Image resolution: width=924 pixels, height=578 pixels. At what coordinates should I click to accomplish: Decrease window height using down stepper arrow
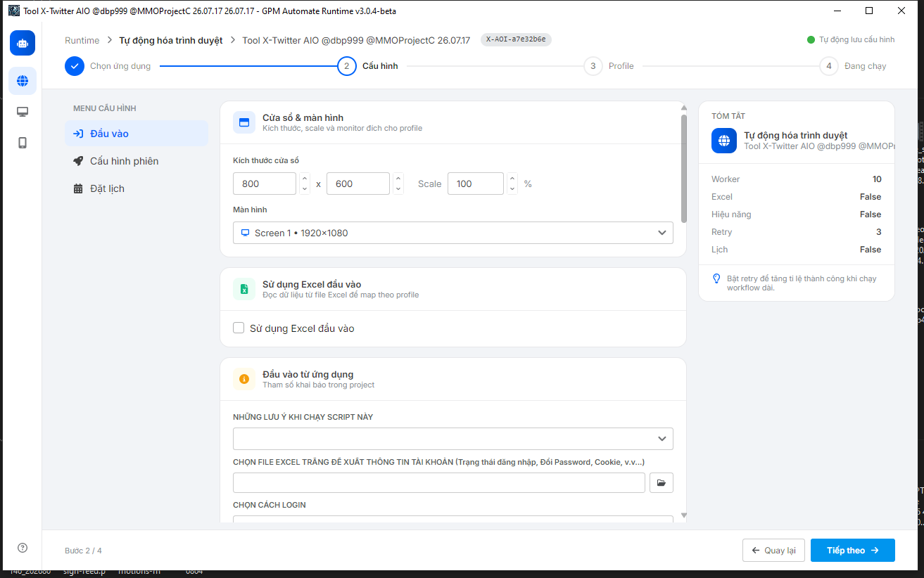pyautogui.click(x=398, y=188)
